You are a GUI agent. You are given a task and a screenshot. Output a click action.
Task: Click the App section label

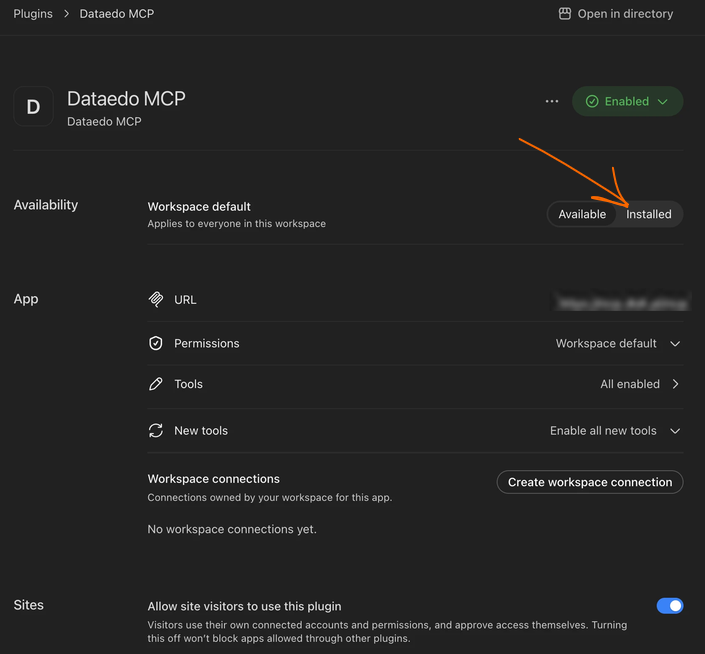pos(26,299)
